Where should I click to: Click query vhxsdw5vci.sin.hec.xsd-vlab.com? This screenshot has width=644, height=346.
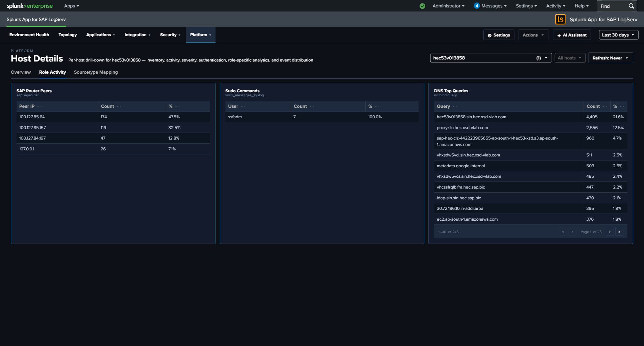pyautogui.click(x=468, y=155)
